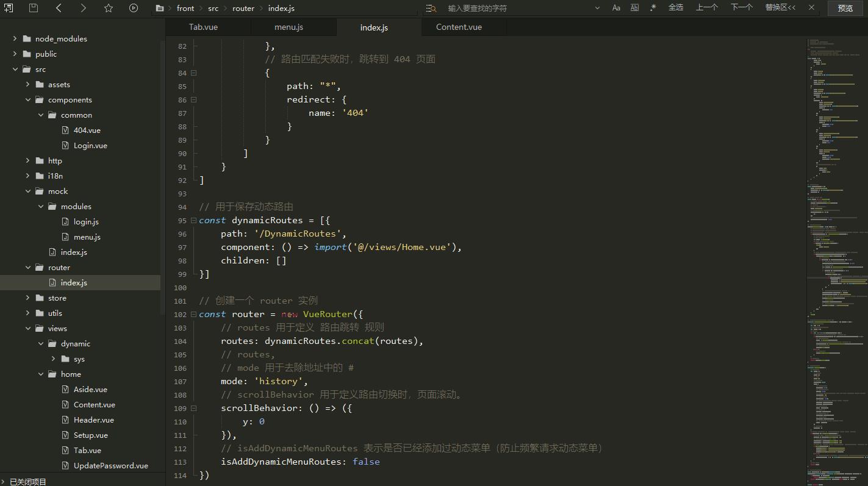Image resolution: width=868 pixels, height=486 pixels.
Task: Click the UpdatePassword.vue file icon
Action: tap(66, 465)
